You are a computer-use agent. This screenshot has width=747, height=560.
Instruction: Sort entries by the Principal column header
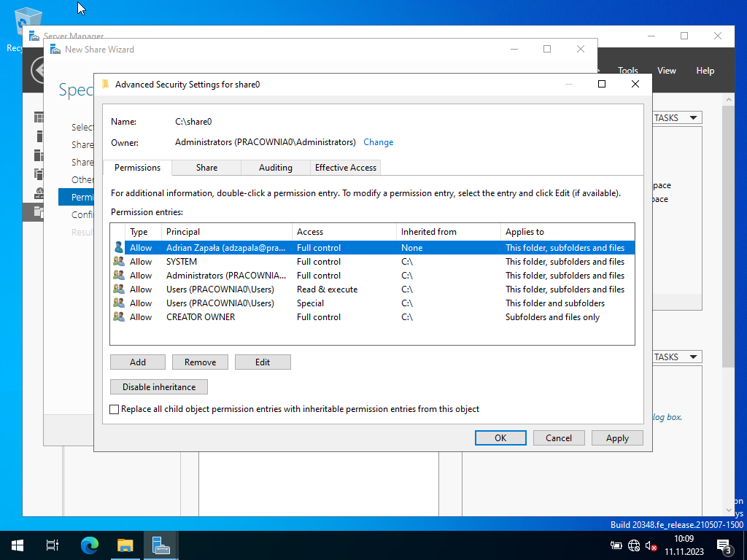tap(226, 232)
